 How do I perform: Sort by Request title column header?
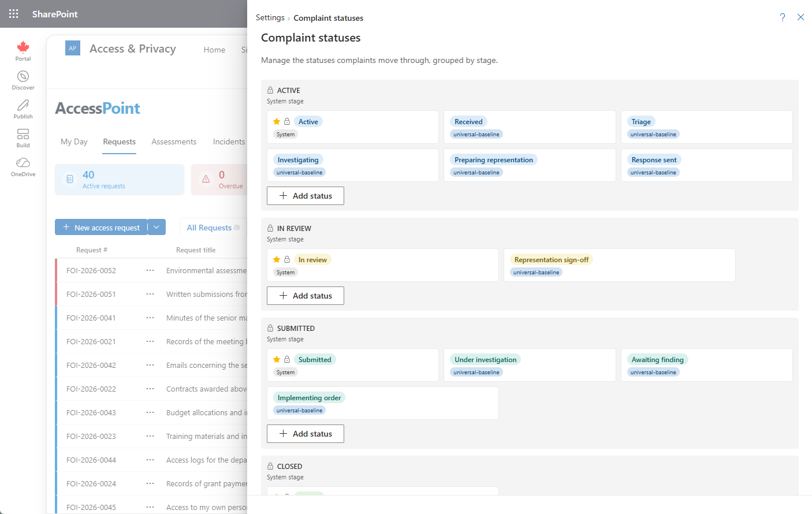coord(196,250)
